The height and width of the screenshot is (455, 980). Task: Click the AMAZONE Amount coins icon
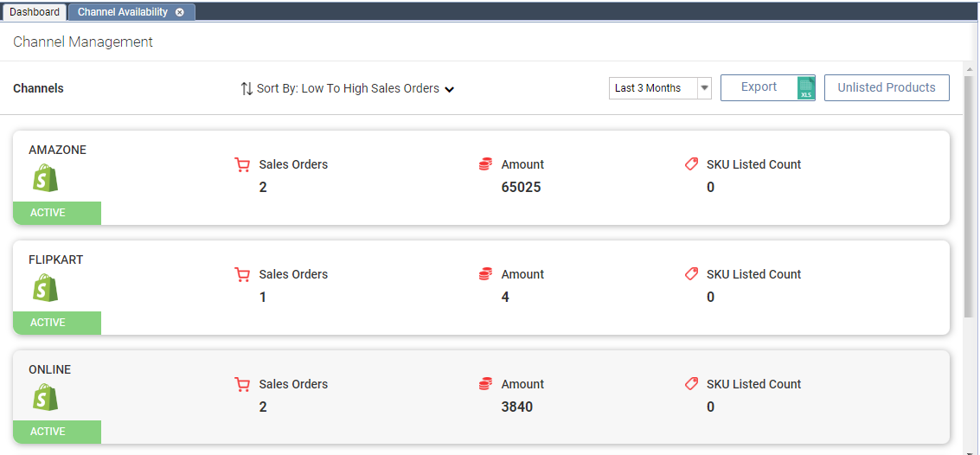point(485,164)
